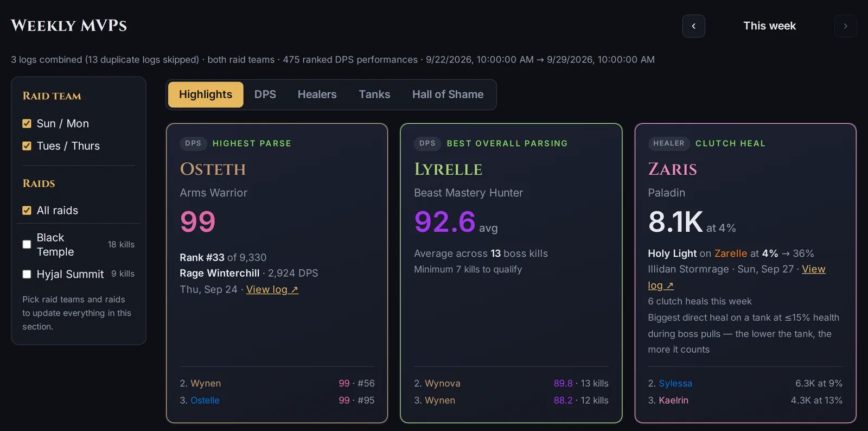Select Wynova in Best Overall Parsing list
The image size is (868, 431).
click(442, 383)
